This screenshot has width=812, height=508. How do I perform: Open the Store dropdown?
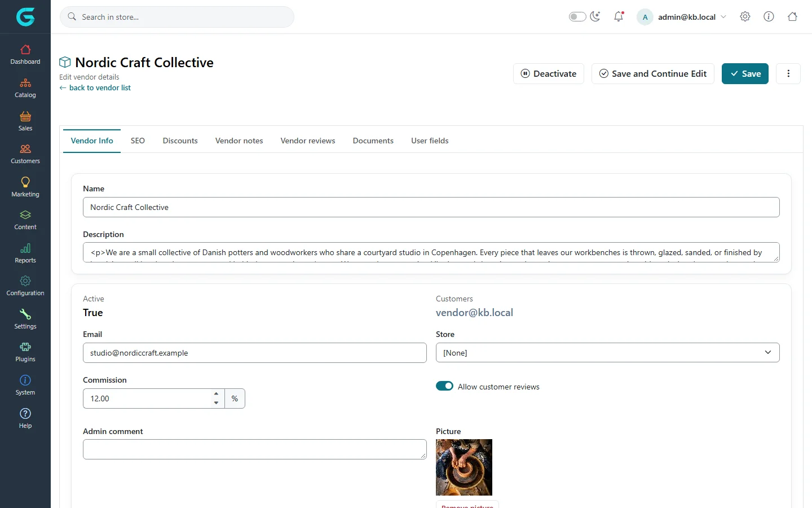point(607,353)
